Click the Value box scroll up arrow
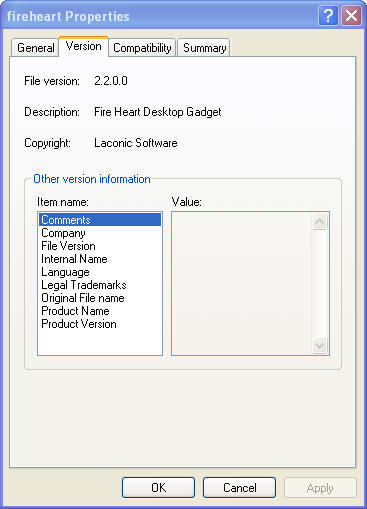Image resolution: width=367 pixels, height=509 pixels. click(x=320, y=222)
